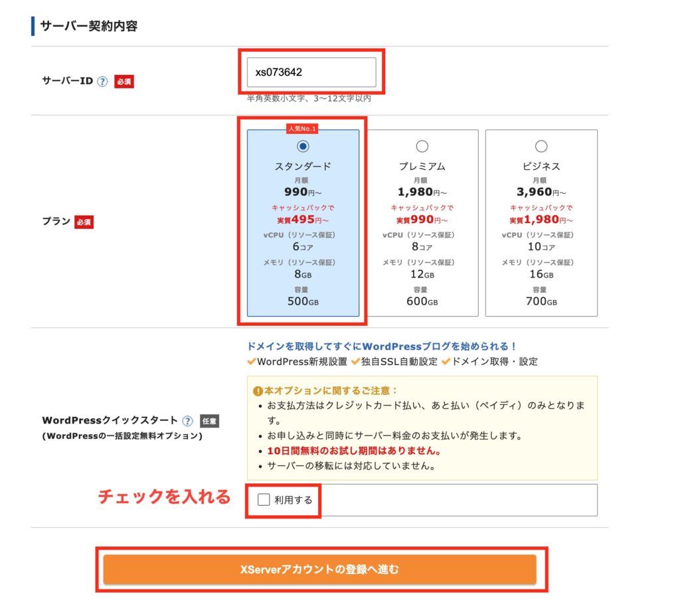This screenshot has height=616, width=680.
Task: Click the 600GB capacity value
Action: coord(422,301)
